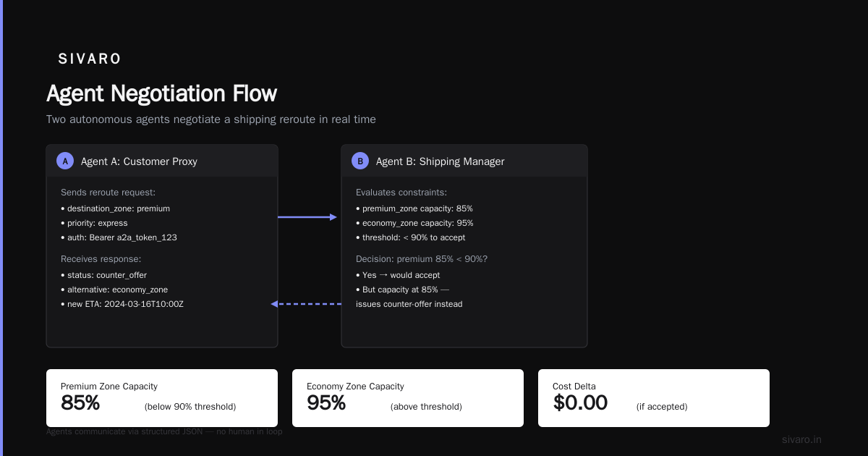Open the Economy Zone Capacity card
868x456 pixels.
[408, 398]
